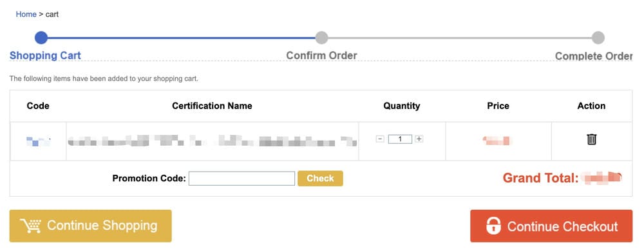This screenshot has width=644, height=251.
Task: Click the Check promotion button
Action: (x=320, y=179)
